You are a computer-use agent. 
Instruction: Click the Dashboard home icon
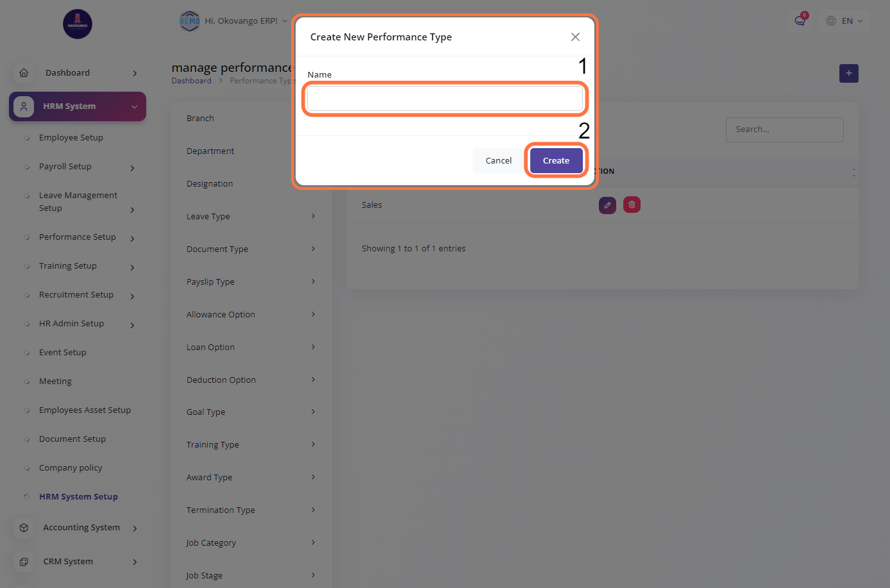24,73
